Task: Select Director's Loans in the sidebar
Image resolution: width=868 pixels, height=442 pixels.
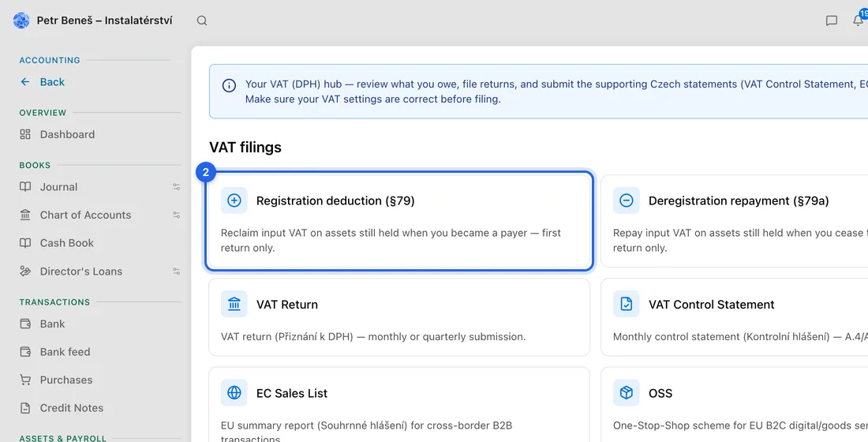Action: pos(80,272)
